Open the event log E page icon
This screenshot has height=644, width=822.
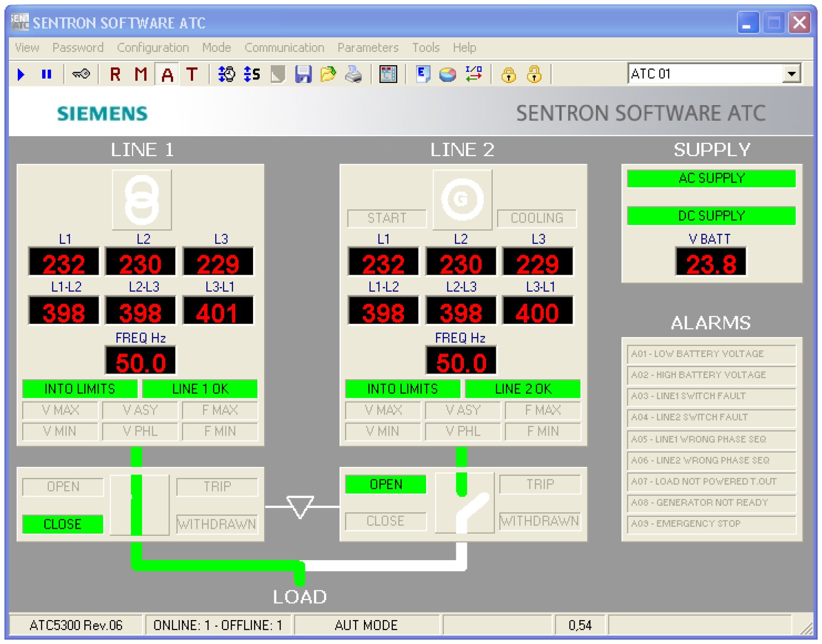[x=423, y=74]
